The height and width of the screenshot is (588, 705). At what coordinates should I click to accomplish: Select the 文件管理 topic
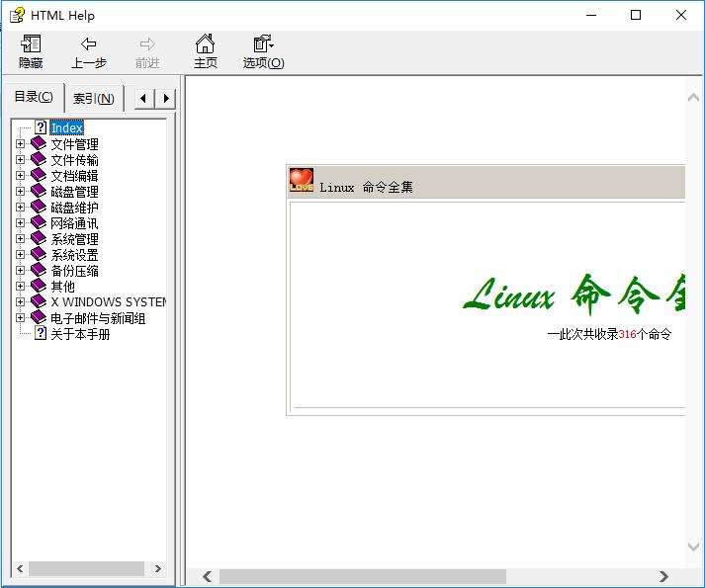pos(74,144)
